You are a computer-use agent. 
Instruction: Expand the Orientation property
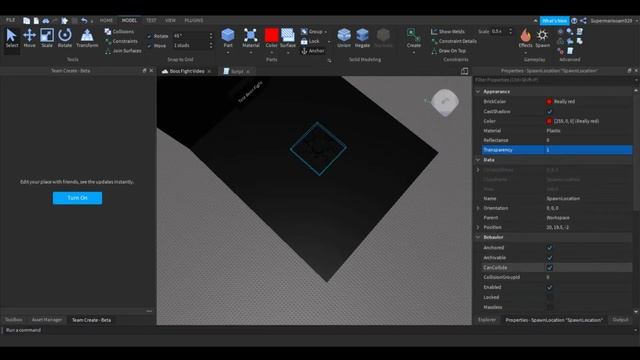(x=478, y=208)
